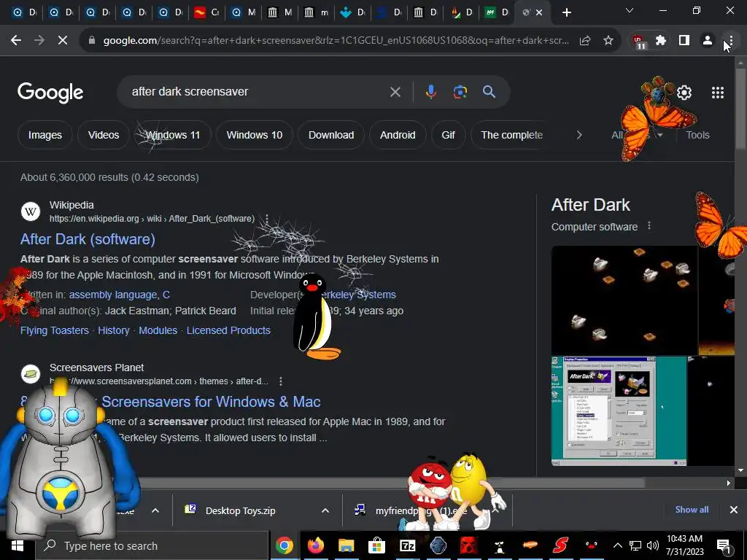747x560 pixels.
Task: Open more options for Screensavers Planet result
Action: coord(281,381)
